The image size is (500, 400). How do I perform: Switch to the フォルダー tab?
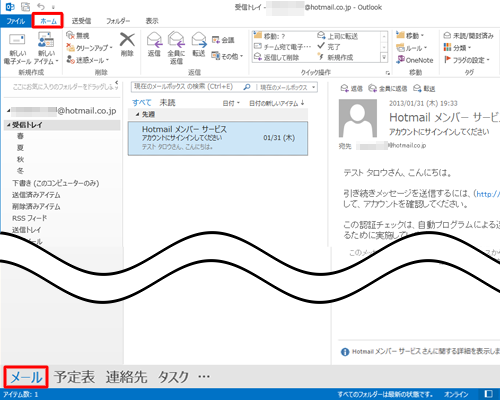click(x=118, y=21)
